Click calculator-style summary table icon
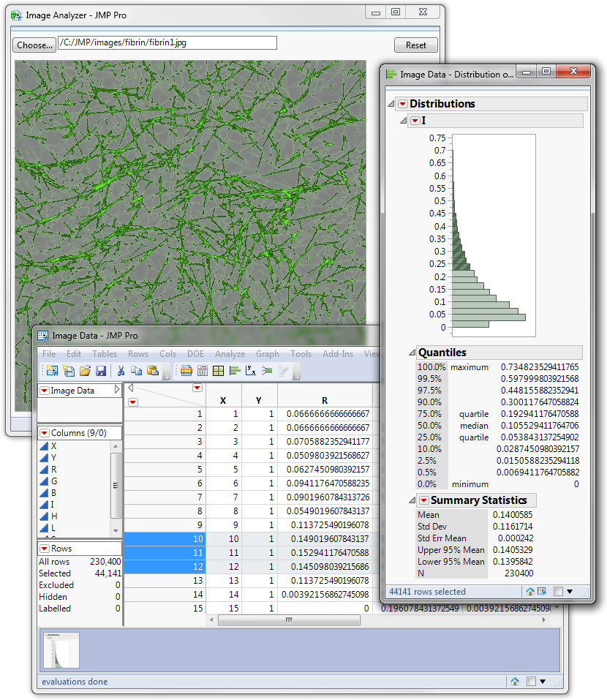The image size is (607, 700). (x=202, y=371)
